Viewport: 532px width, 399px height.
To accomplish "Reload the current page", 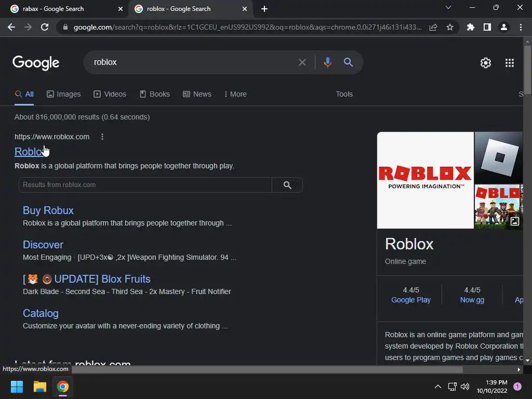I will tap(45, 27).
